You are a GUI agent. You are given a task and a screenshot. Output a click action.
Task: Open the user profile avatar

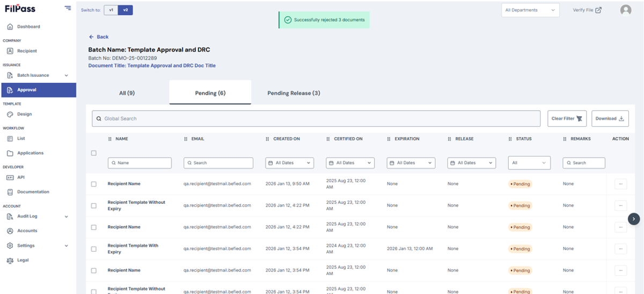(x=626, y=10)
